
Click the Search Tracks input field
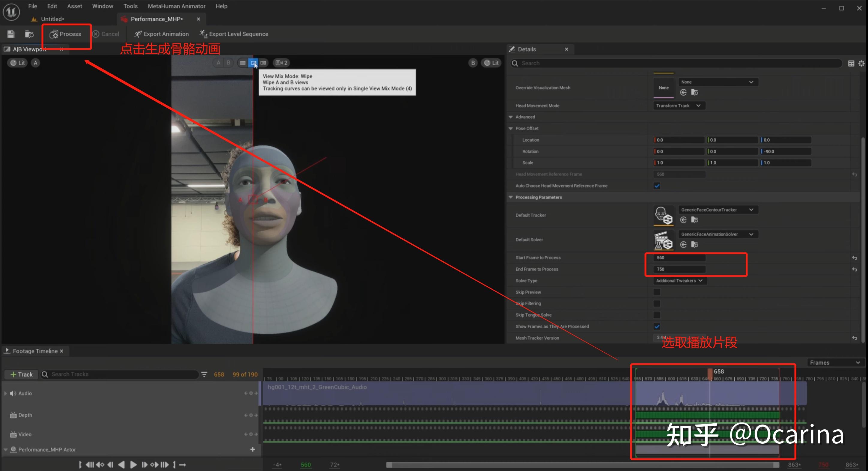(118, 374)
